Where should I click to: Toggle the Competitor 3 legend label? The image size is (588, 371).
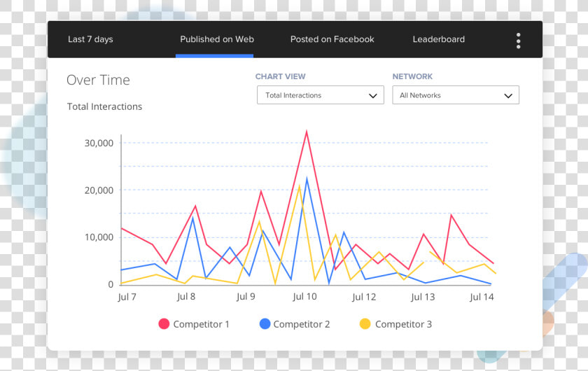click(403, 324)
